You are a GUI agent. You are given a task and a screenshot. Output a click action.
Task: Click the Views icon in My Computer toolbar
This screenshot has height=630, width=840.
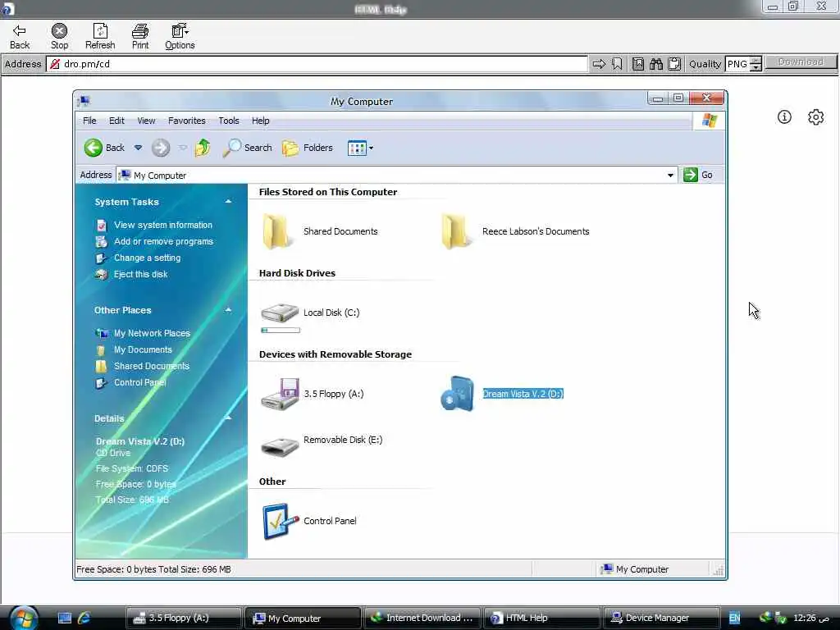pos(357,148)
